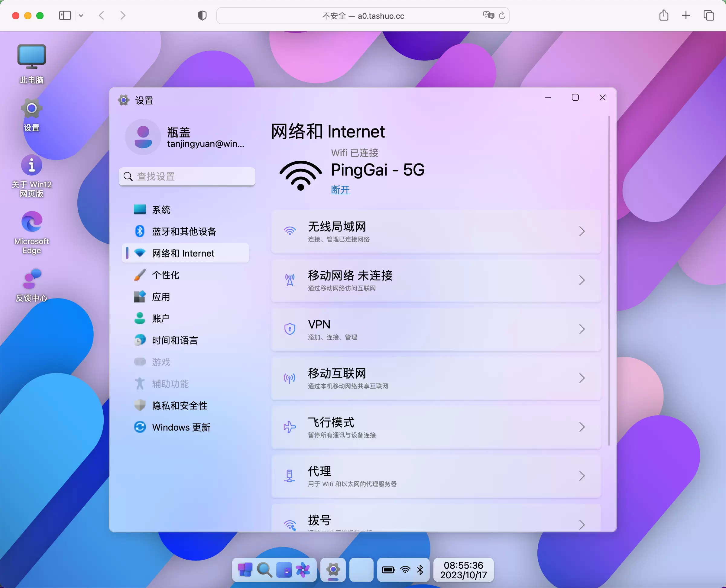This screenshot has width=726, height=588.
Task: Expand the 移动网络 未连接 row chevron
Action: pos(582,280)
